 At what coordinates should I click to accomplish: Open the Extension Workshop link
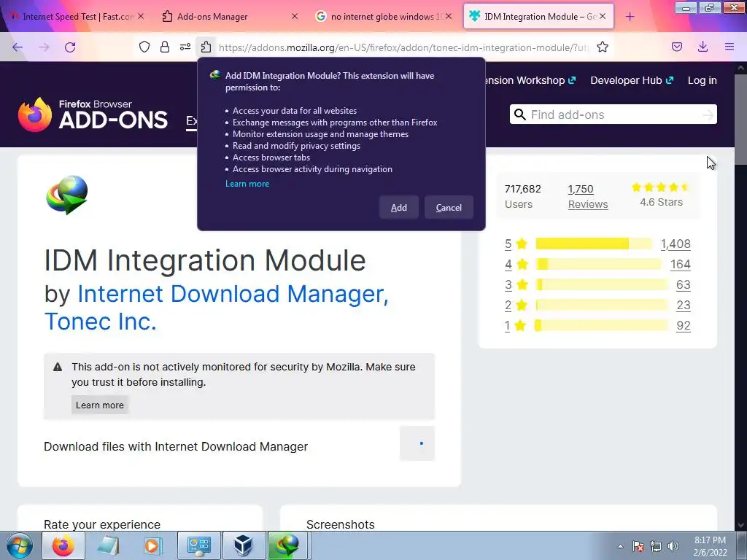click(531, 80)
